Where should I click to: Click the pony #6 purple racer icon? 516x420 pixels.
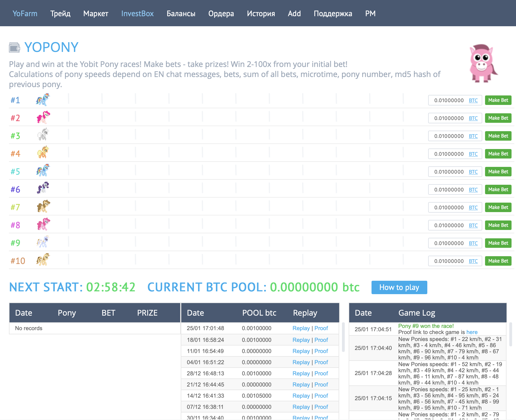[43, 188]
